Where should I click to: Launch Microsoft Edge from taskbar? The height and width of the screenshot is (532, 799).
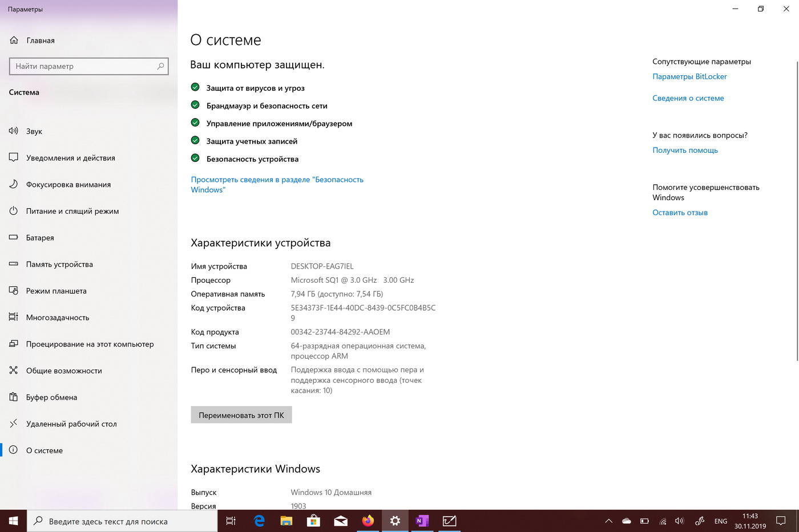point(259,521)
